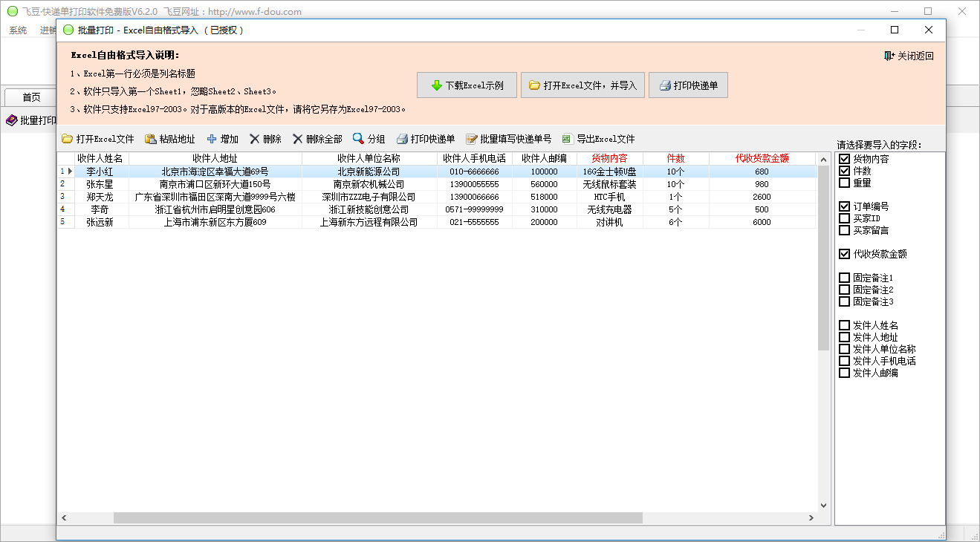Uncheck the 货物内容 field checkbox
980x542 pixels.
(x=844, y=159)
